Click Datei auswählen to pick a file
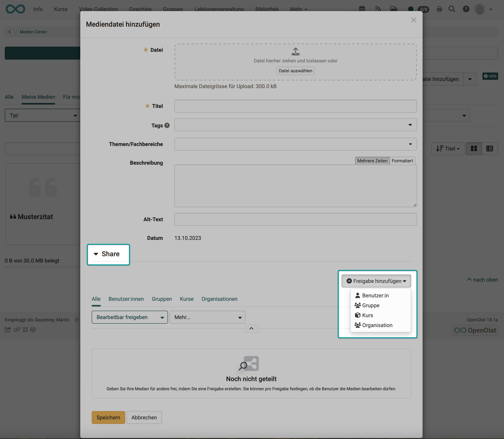This screenshot has height=439, width=504. click(295, 71)
